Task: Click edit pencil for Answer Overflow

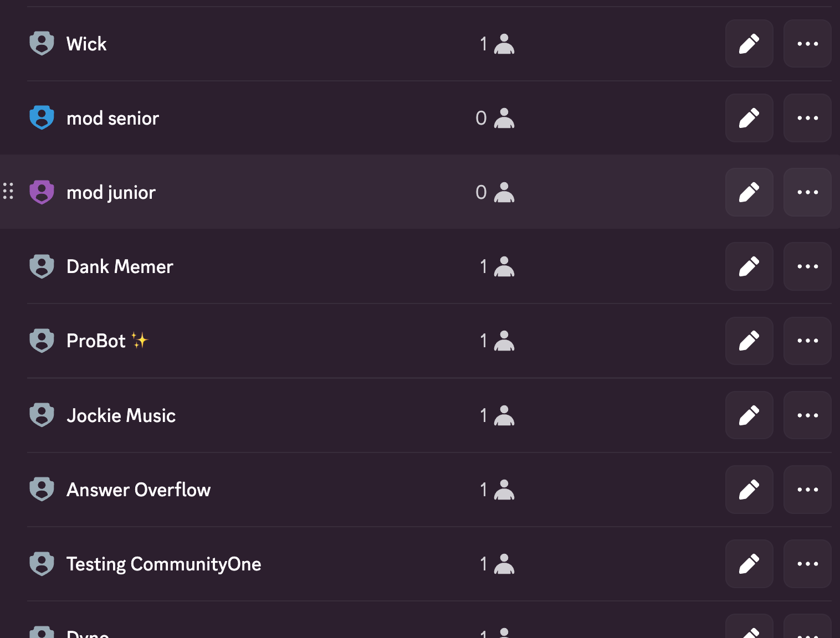Action: click(x=749, y=490)
